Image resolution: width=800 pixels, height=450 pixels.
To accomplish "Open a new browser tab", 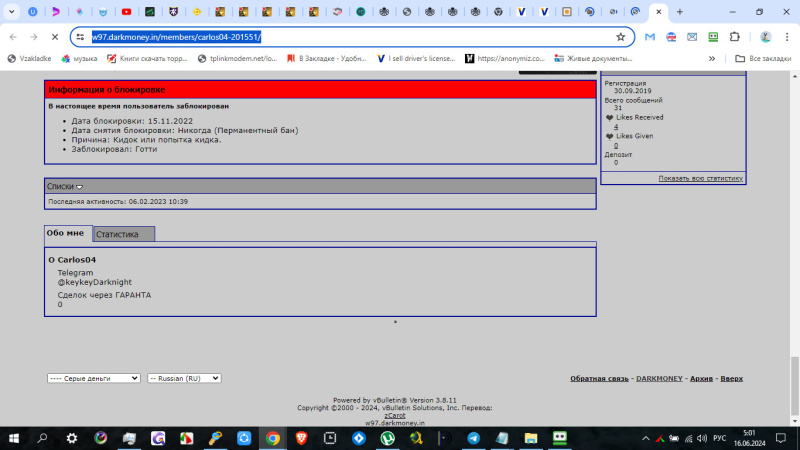I will (680, 12).
